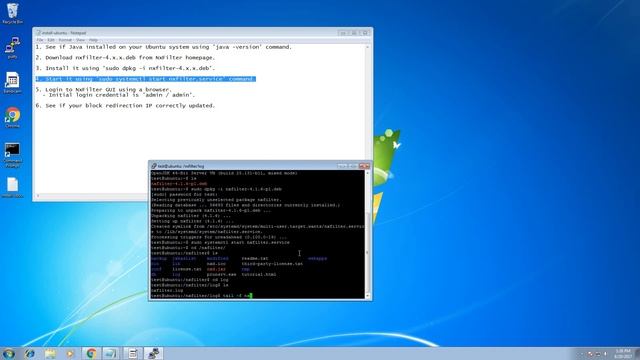Click line '1. See if Java installed' in Notepad

[x=163, y=47]
